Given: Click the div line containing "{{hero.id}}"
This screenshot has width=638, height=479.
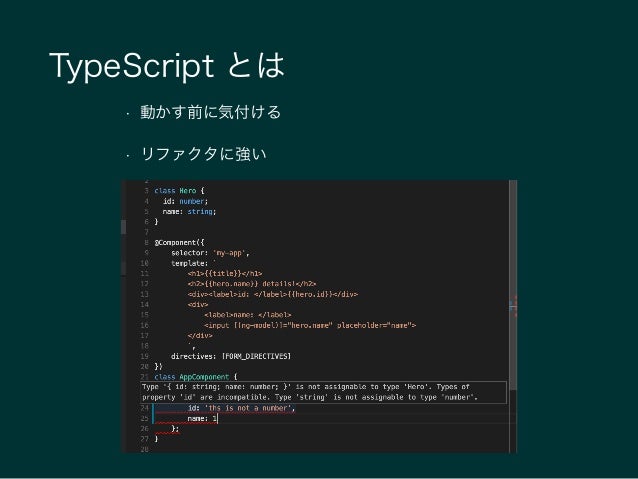Looking at the screenshot, I should 273,294.
